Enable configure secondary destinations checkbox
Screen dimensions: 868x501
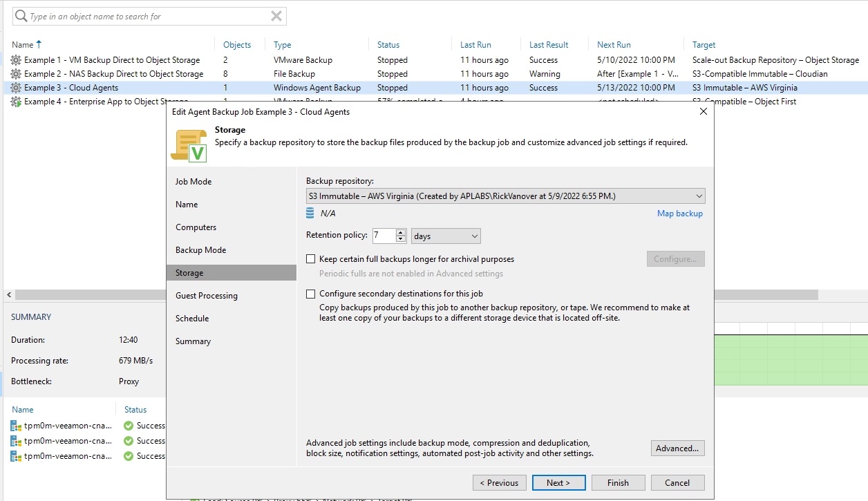[x=310, y=294]
